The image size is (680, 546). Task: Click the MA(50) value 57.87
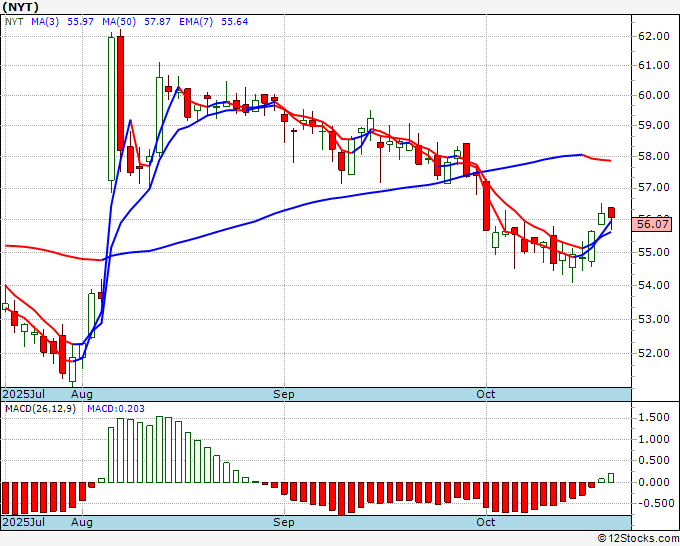click(157, 22)
